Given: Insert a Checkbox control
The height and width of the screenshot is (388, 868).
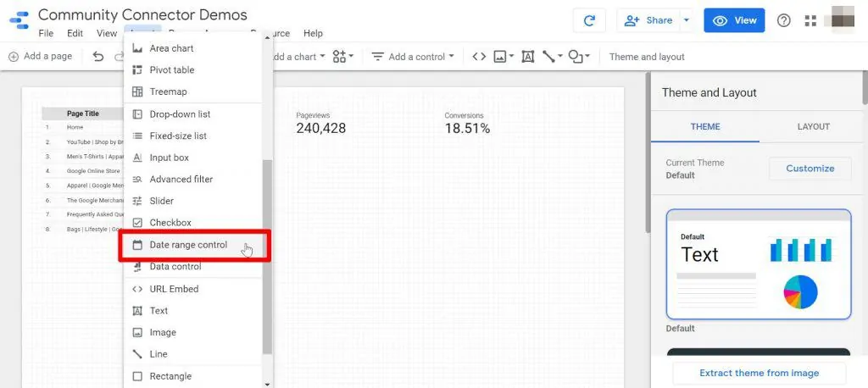Looking at the screenshot, I should [x=192, y=223].
